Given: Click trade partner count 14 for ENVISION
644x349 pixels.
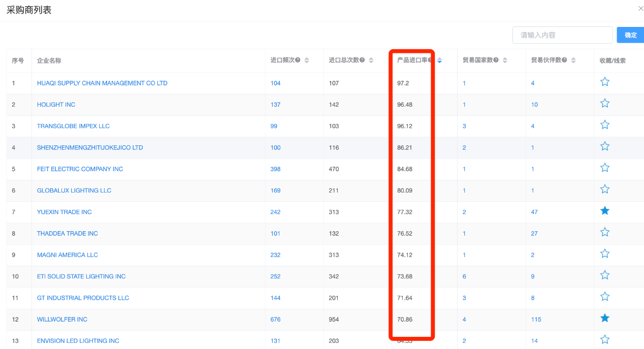Looking at the screenshot, I should coord(534,341).
